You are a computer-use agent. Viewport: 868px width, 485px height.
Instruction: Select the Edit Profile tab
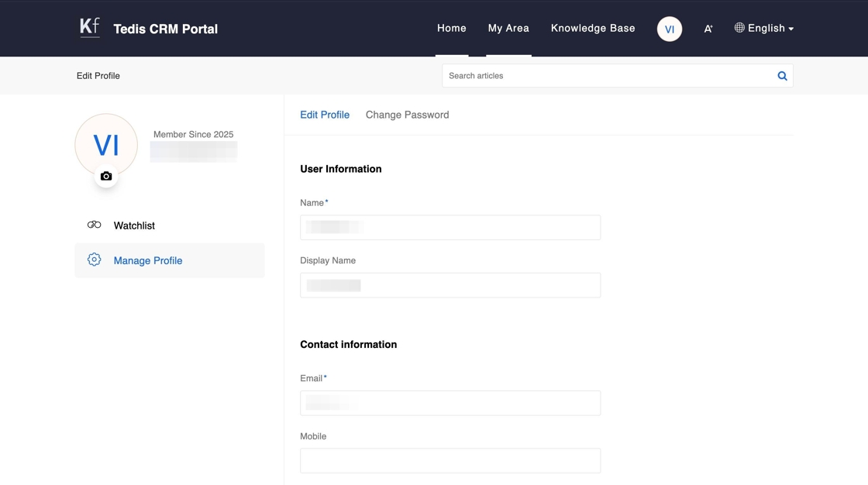click(x=325, y=115)
